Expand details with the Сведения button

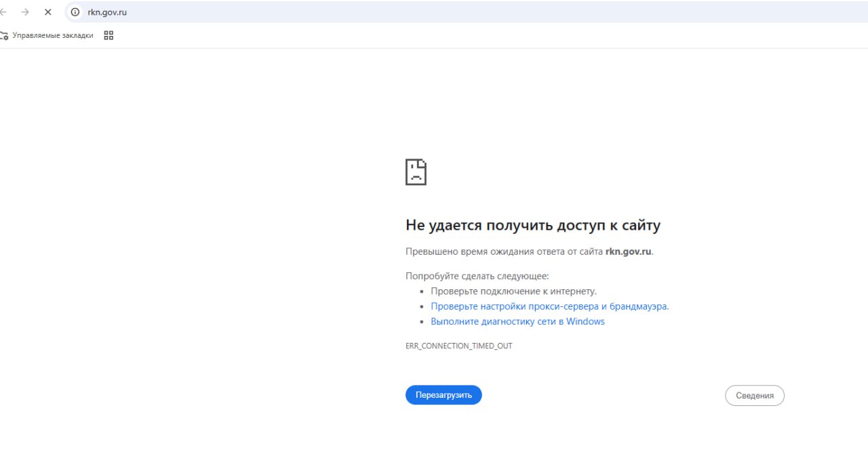pos(754,396)
